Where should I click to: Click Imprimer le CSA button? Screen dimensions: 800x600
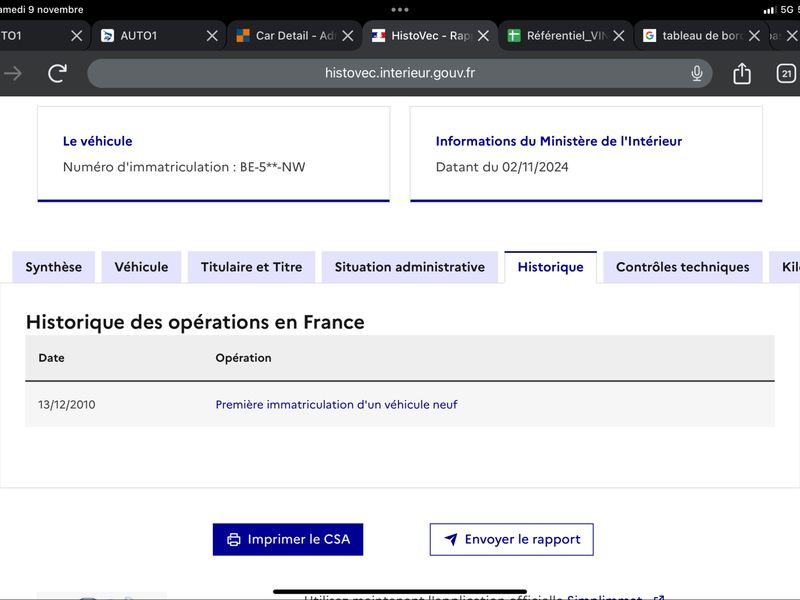click(288, 539)
